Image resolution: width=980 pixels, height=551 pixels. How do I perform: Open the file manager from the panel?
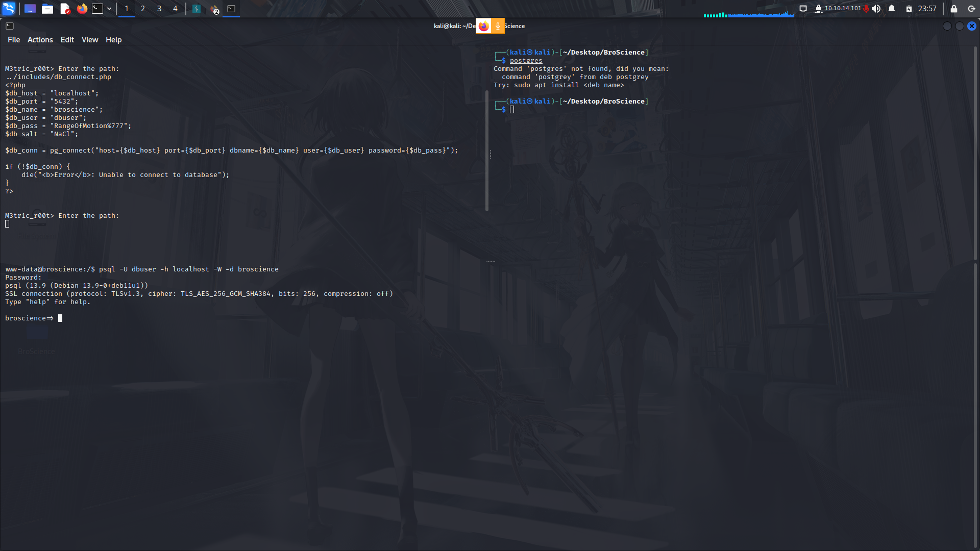(47, 9)
